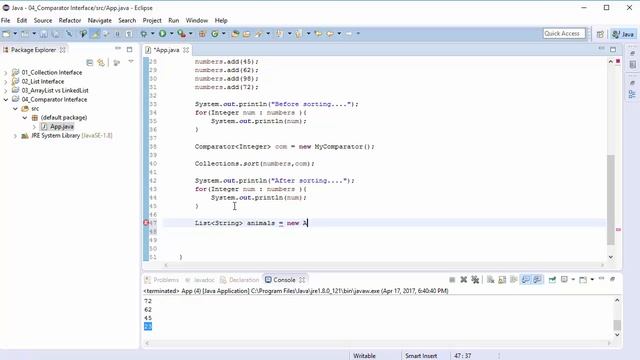Toggle Word Wrap in Console toolbar
This screenshot has width=640, height=360.
(514, 280)
